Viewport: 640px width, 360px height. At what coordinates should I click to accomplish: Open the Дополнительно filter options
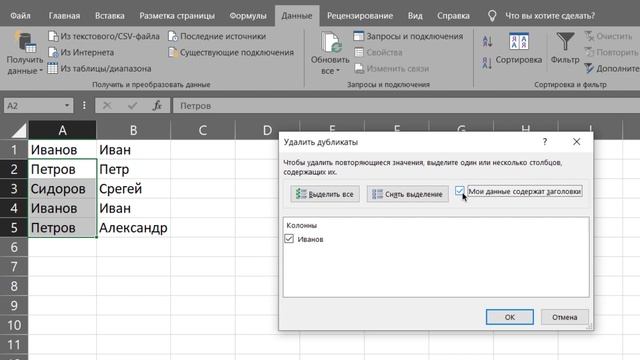611,68
